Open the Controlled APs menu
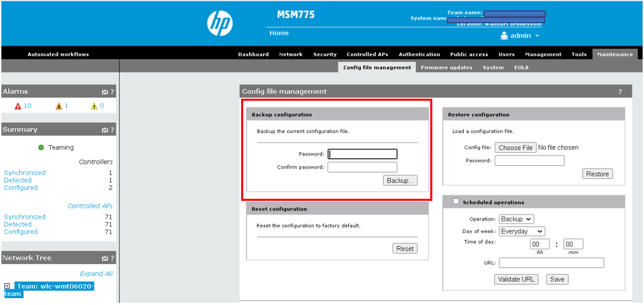Screen dimensions: 644x305 pyautogui.click(x=367, y=54)
